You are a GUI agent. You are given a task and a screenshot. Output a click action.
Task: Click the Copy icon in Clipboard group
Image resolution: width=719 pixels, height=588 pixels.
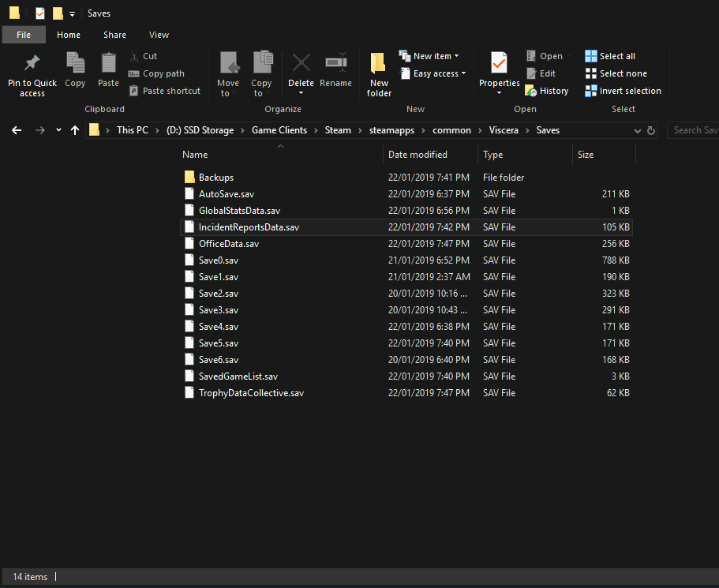(x=75, y=63)
